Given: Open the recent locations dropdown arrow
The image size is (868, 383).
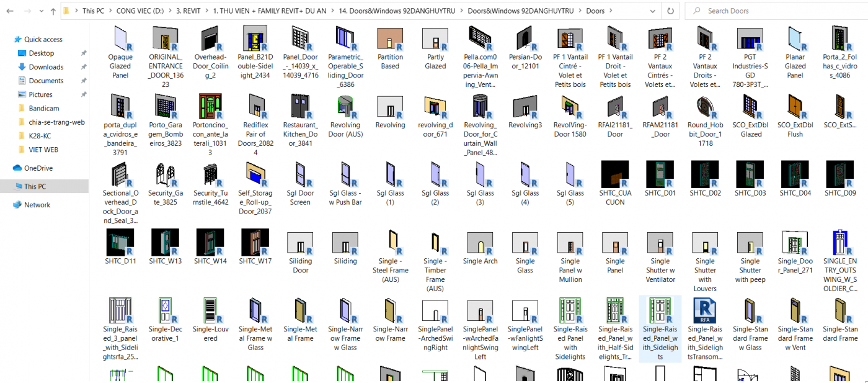Looking at the screenshot, I should [x=40, y=11].
